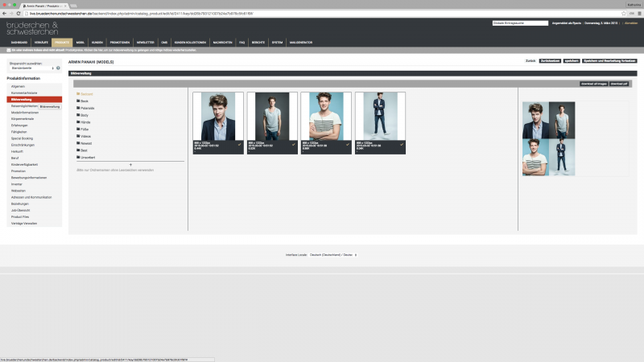This screenshot has height=362, width=644.
Task: Open Körpermerkmale sidebar tab
Action: click(23, 119)
